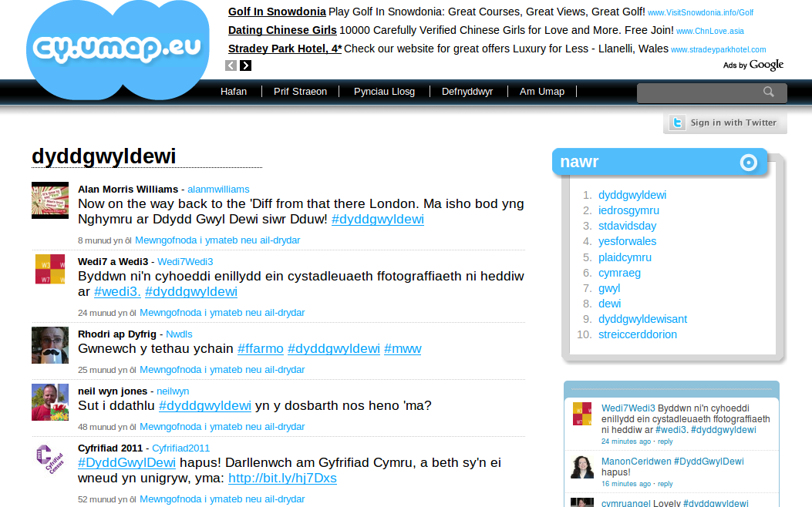Screen dimensions: 812x507
Task: Open Alan Morris Williams avatar
Action: pos(50,200)
